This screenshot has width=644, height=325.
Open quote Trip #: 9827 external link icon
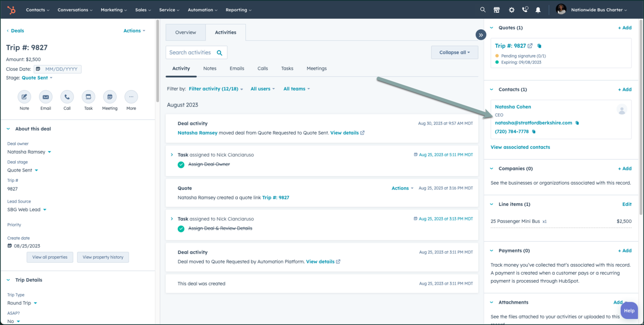click(x=530, y=46)
